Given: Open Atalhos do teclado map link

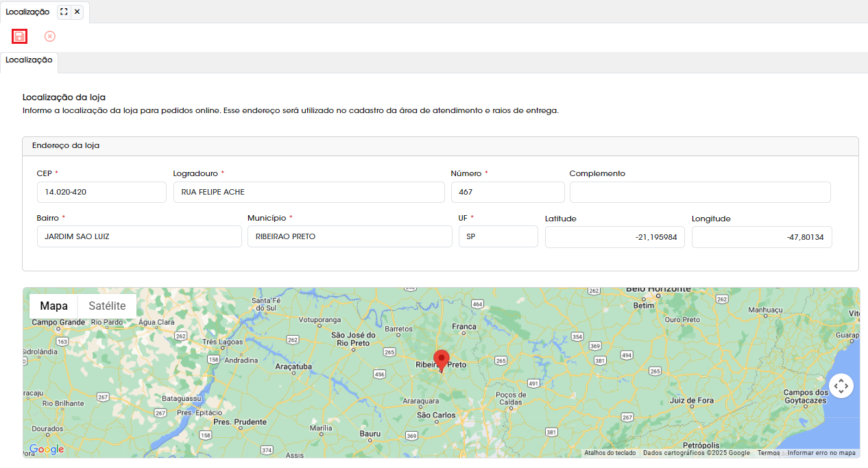Looking at the screenshot, I should (610, 453).
